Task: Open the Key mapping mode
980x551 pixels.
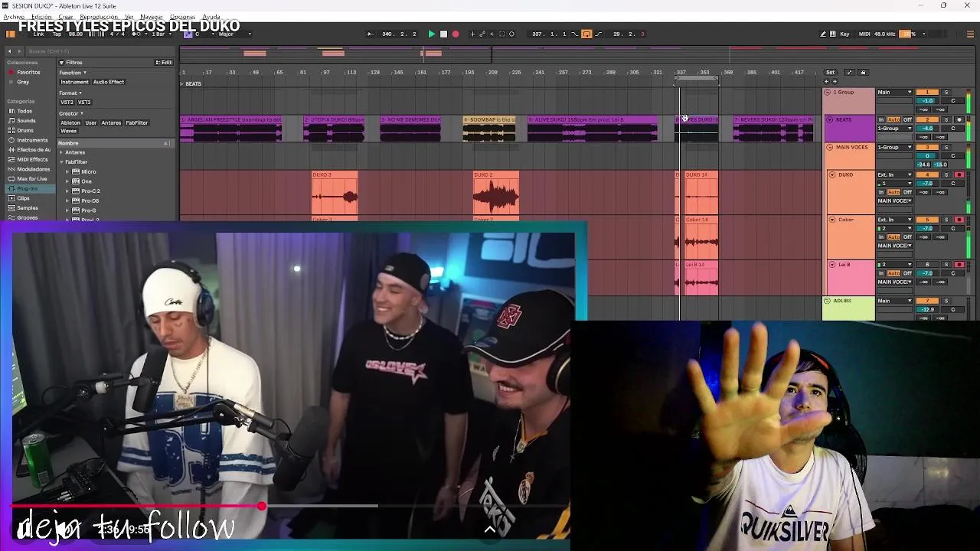Action: [x=844, y=34]
